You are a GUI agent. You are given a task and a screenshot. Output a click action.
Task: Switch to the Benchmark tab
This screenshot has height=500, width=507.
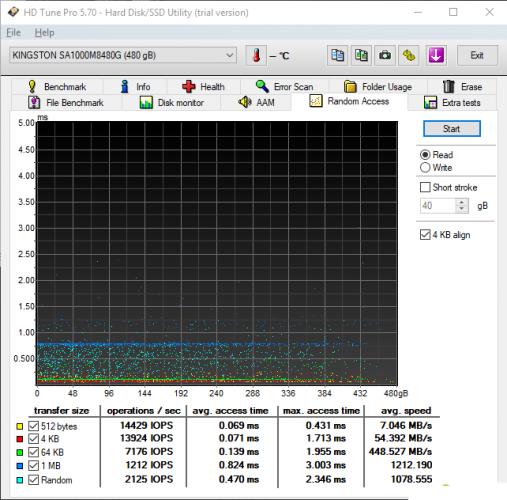point(57,87)
